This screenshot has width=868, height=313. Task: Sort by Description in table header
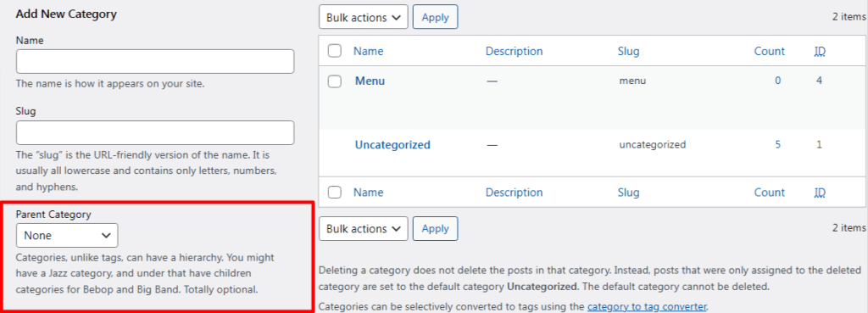click(515, 52)
